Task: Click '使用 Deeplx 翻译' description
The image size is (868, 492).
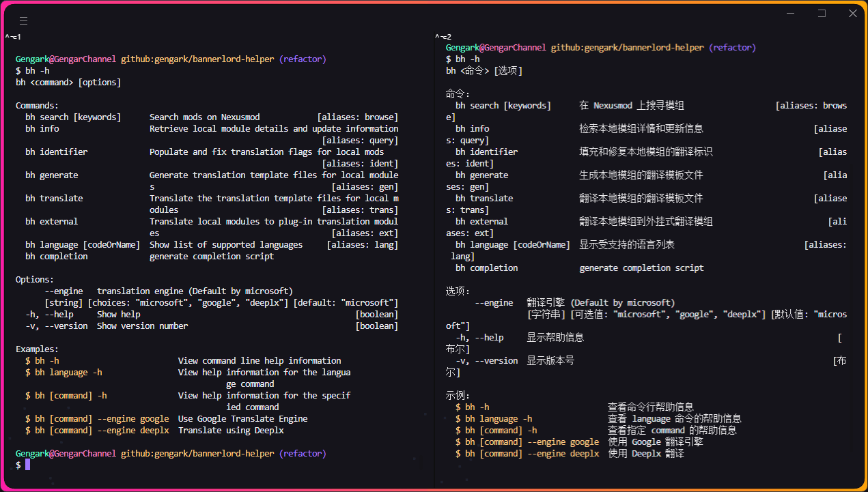Action: tap(646, 454)
